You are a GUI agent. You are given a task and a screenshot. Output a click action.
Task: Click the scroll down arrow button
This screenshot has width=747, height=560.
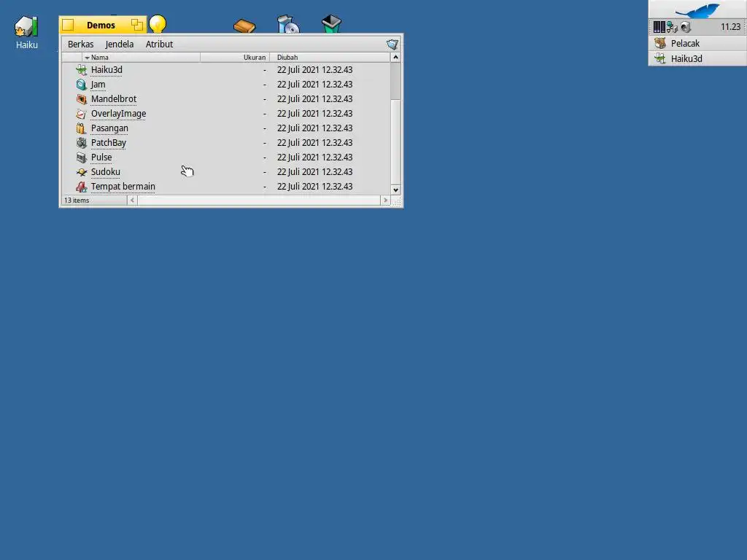pyautogui.click(x=395, y=190)
